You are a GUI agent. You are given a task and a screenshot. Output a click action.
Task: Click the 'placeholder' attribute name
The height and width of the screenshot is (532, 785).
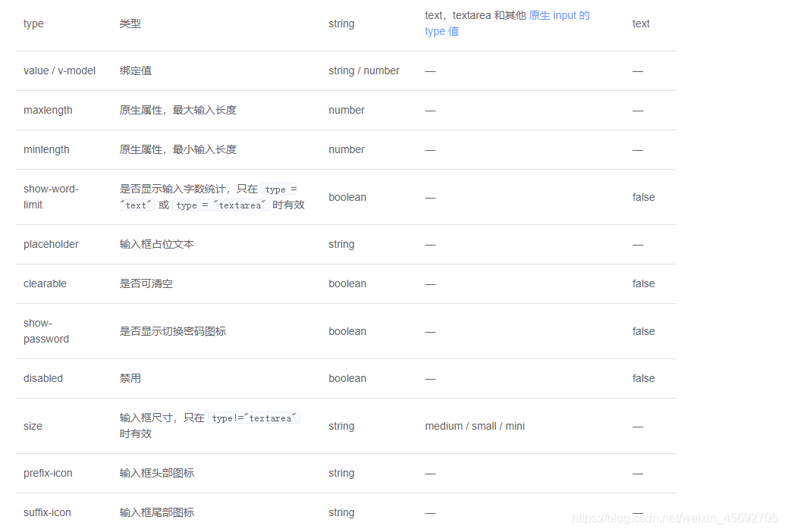pos(51,245)
